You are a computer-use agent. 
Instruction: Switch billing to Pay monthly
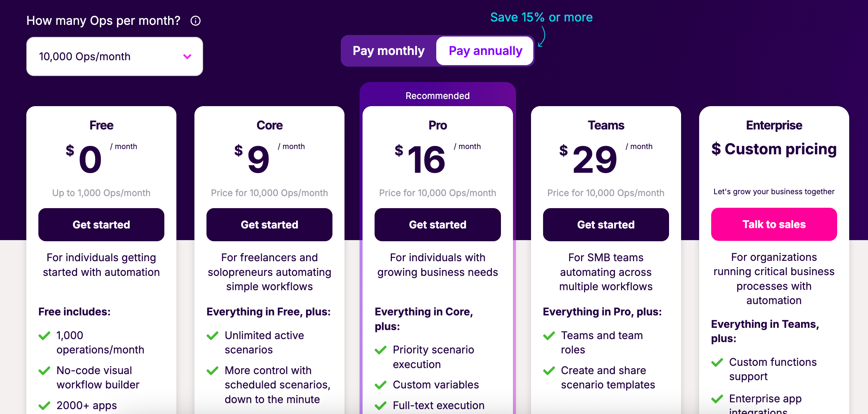(388, 51)
